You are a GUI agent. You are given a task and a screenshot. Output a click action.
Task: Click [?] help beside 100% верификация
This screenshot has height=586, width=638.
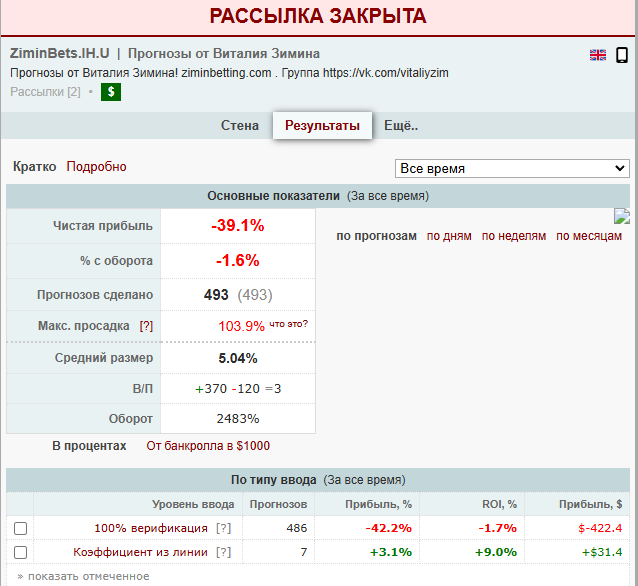pyautogui.click(x=223, y=528)
